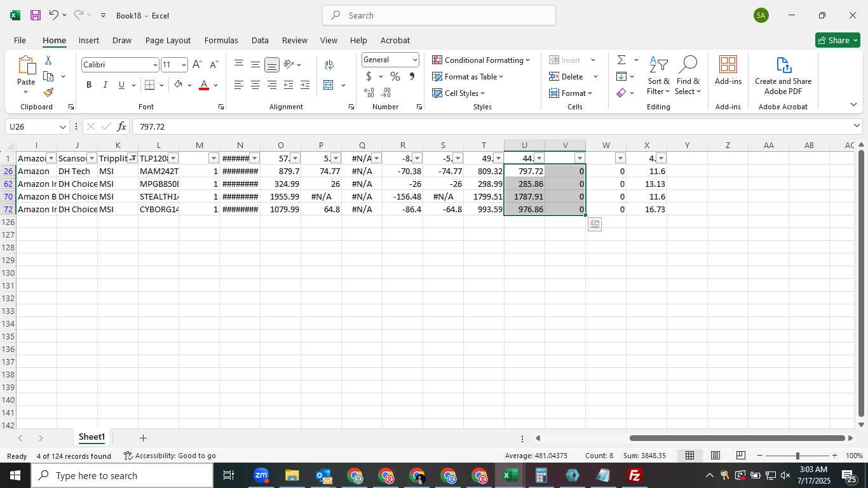The height and width of the screenshot is (488, 868).
Task: Toggle Center alignment
Action: click(255, 85)
